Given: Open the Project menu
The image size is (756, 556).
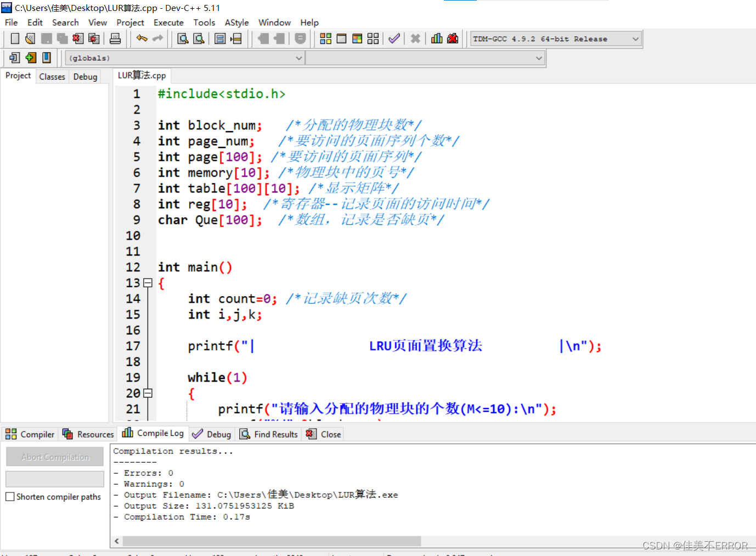Looking at the screenshot, I should [x=130, y=22].
